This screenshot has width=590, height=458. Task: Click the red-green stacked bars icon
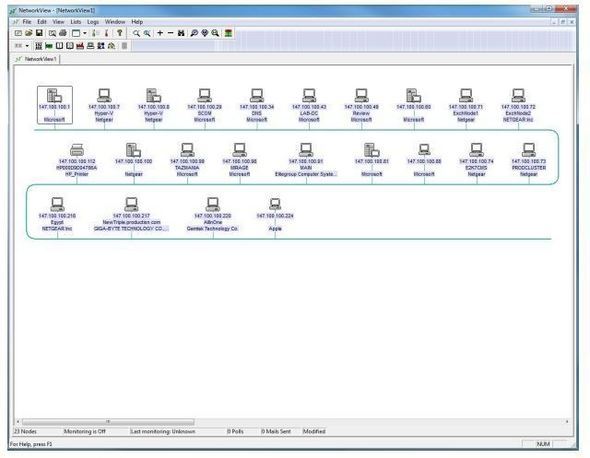point(228,33)
